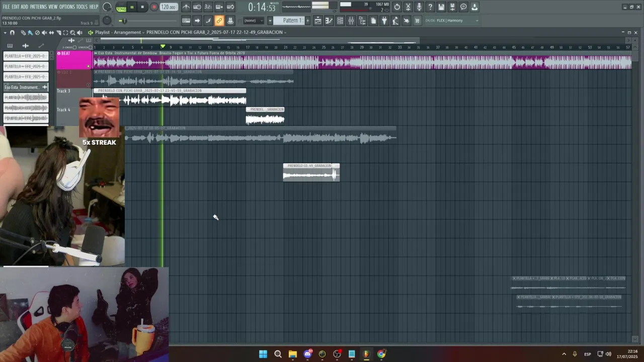Toggle wait for input to start playing

(197, 7)
